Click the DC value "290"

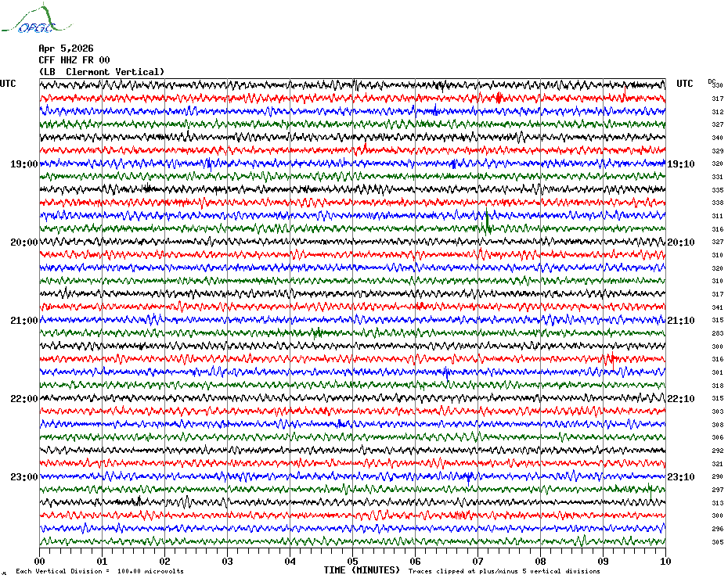click(x=718, y=476)
